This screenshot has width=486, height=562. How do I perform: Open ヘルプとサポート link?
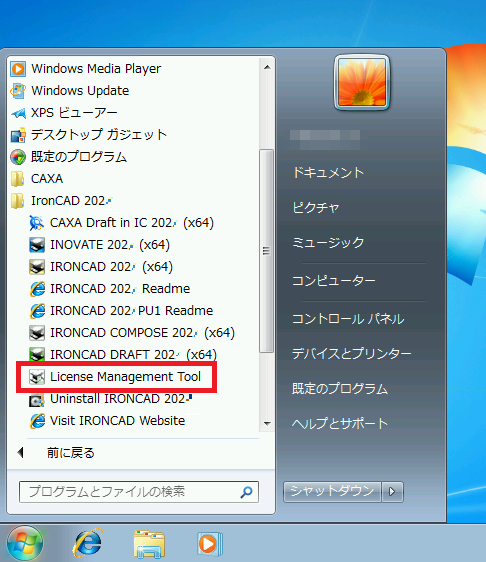pyautogui.click(x=340, y=424)
